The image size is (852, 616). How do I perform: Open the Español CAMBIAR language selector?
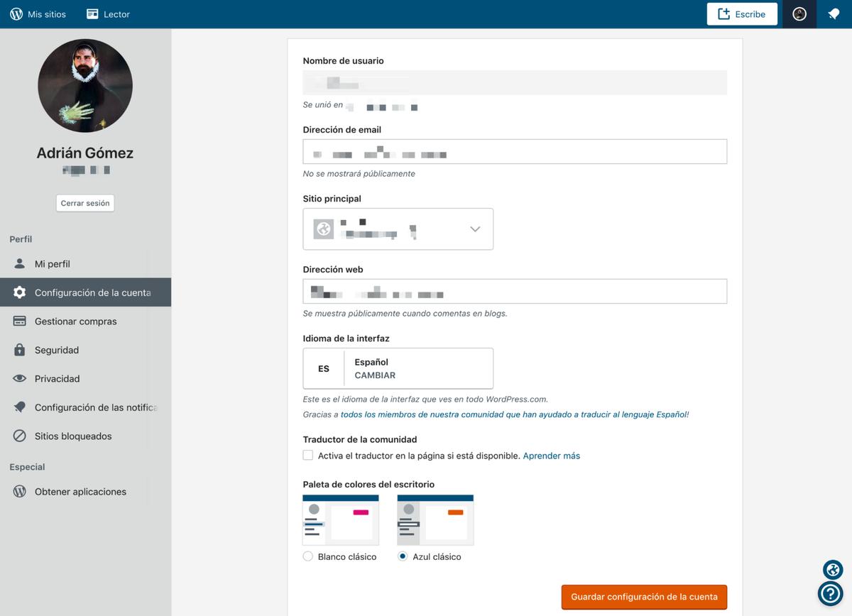pyautogui.click(x=398, y=368)
